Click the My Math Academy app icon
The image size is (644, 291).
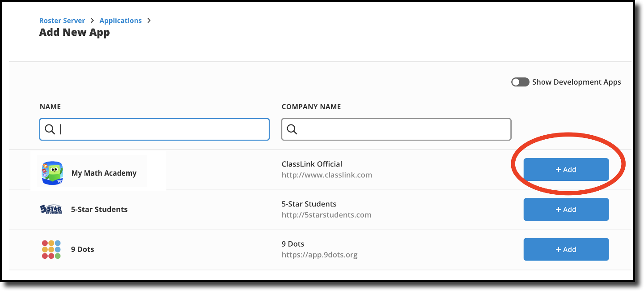pos(52,173)
